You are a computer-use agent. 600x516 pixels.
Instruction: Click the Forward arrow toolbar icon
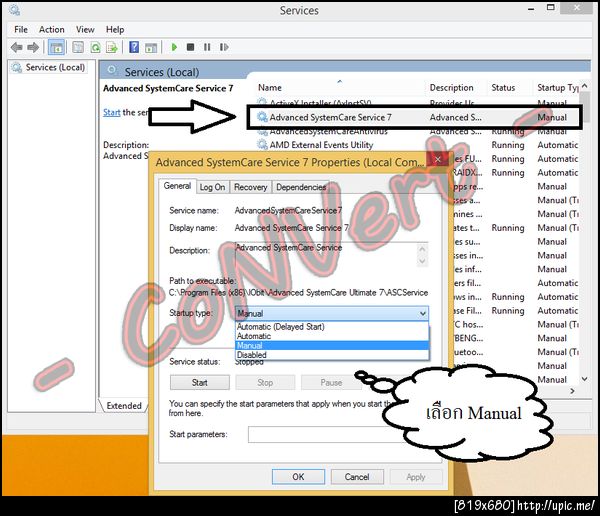pyautogui.click(x=33, y=47)
